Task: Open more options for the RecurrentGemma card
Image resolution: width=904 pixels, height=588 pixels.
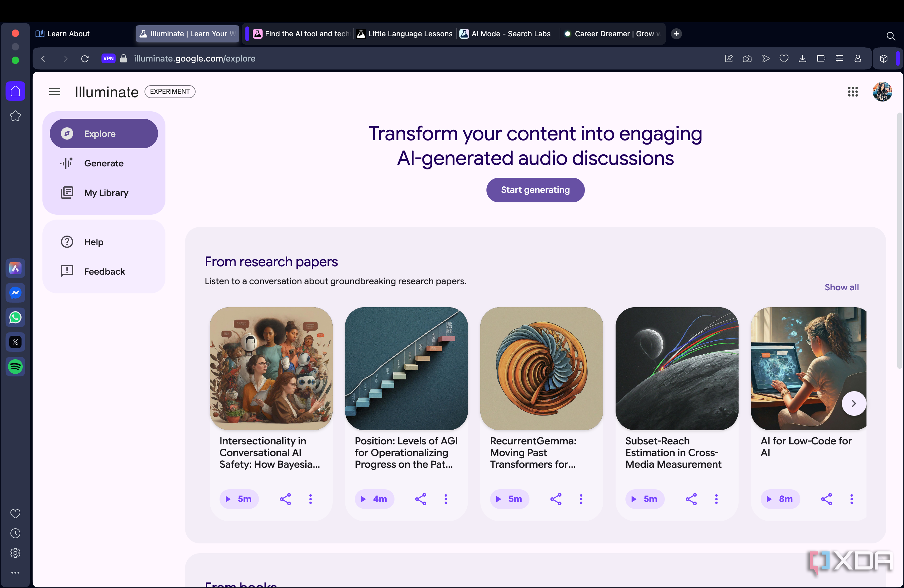Action: pyautogui.click(x=581, y=499)
